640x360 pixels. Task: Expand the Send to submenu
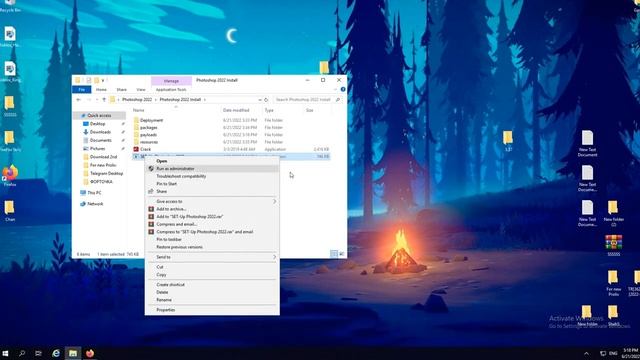212,257
